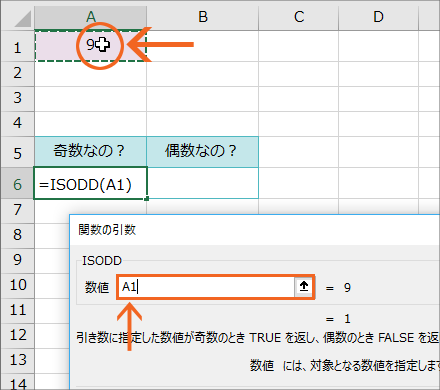440x390 pixels.
Task: Select row 10 header
Action: point(17,286)
